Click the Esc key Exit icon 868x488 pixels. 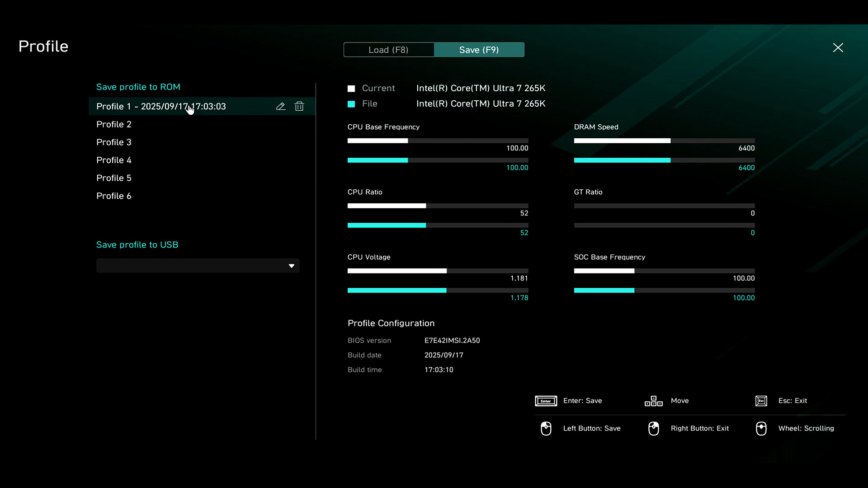761,401
